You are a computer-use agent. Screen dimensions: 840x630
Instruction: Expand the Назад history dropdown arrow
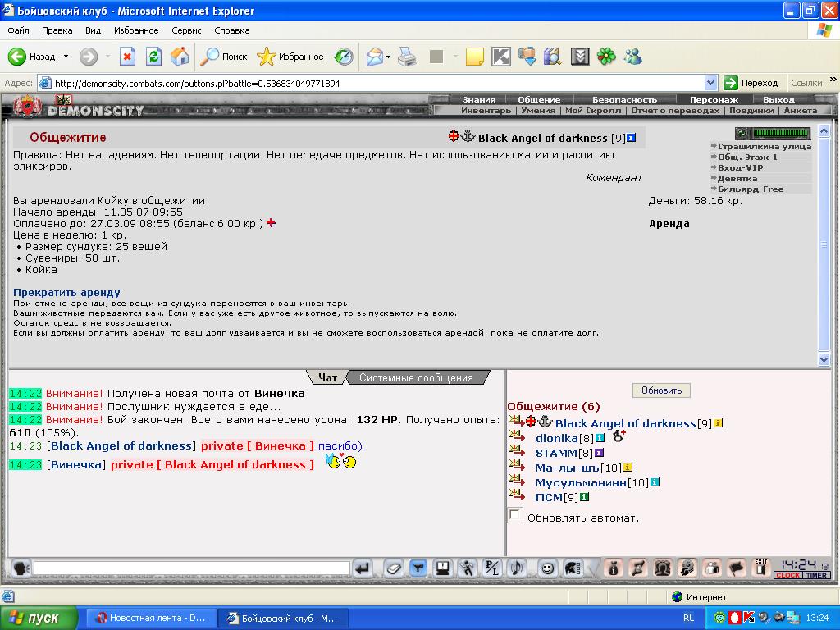(66, 57)
